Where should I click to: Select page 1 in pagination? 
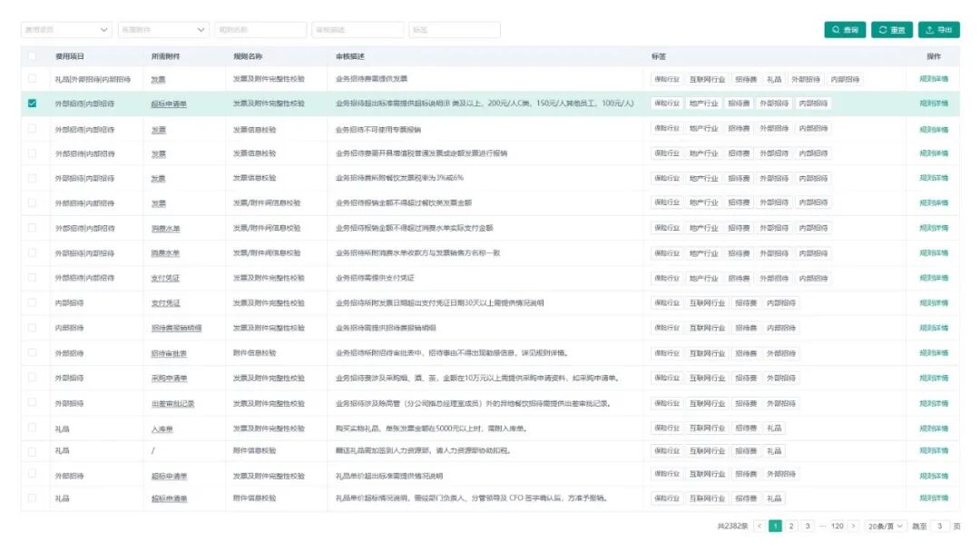(x=775, y=526)
